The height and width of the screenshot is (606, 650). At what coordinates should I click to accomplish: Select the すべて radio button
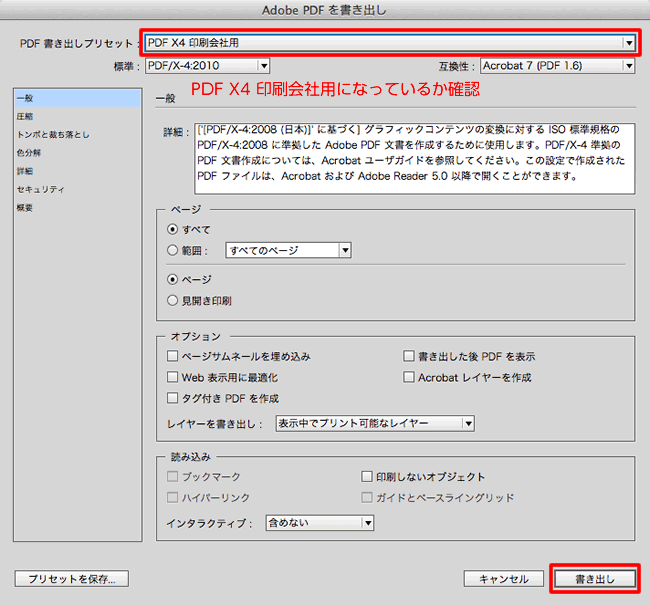coord(172,229)
